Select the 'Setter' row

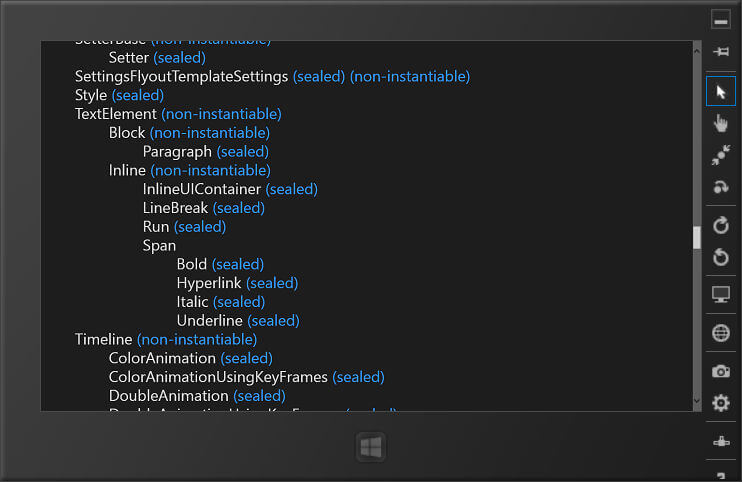157,58
